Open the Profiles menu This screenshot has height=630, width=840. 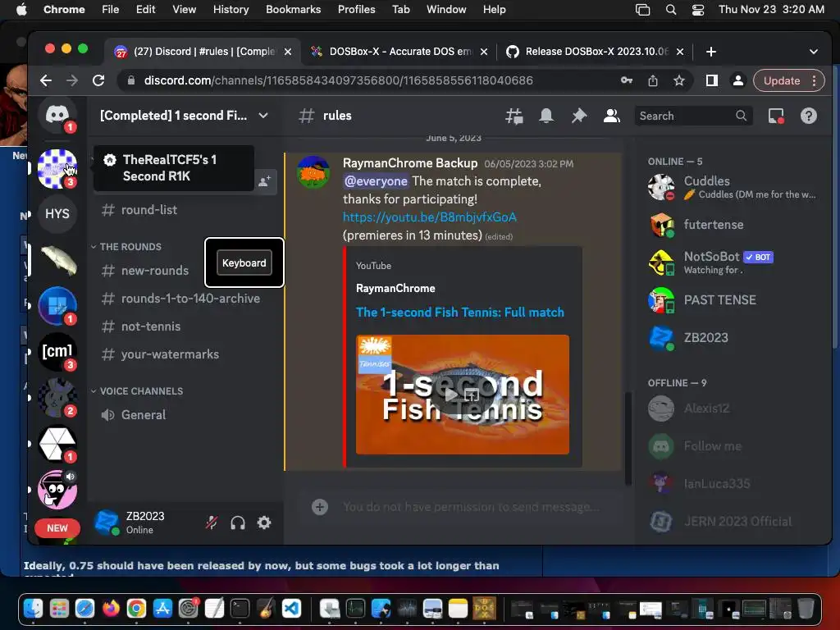point(356,9)
